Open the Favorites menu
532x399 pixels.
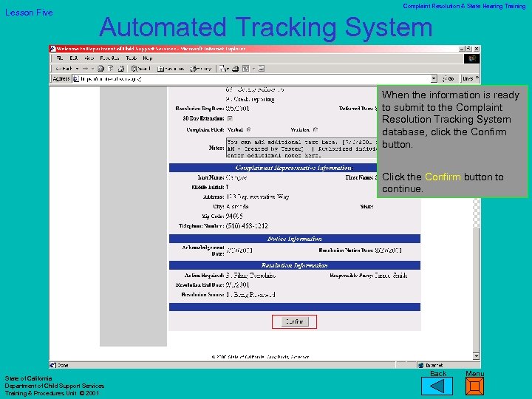(x=109, y=58)
